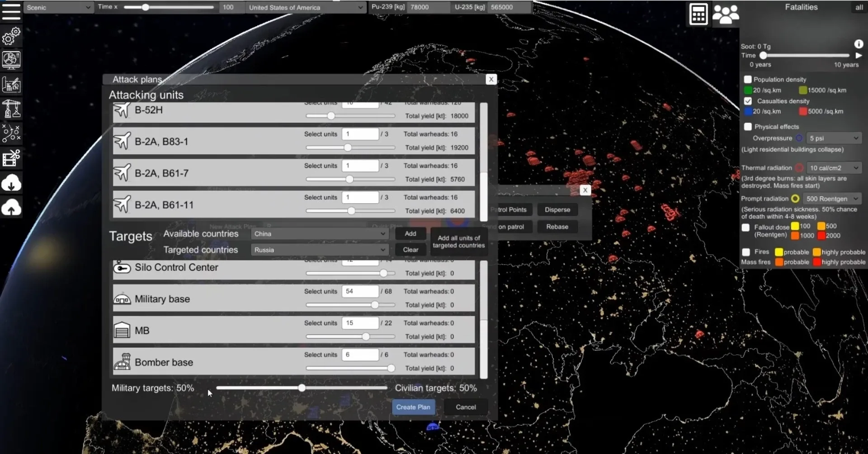Viewport: 868px width, 454px height.
Task: Open the calculator icon
Action: click(698, 14)
